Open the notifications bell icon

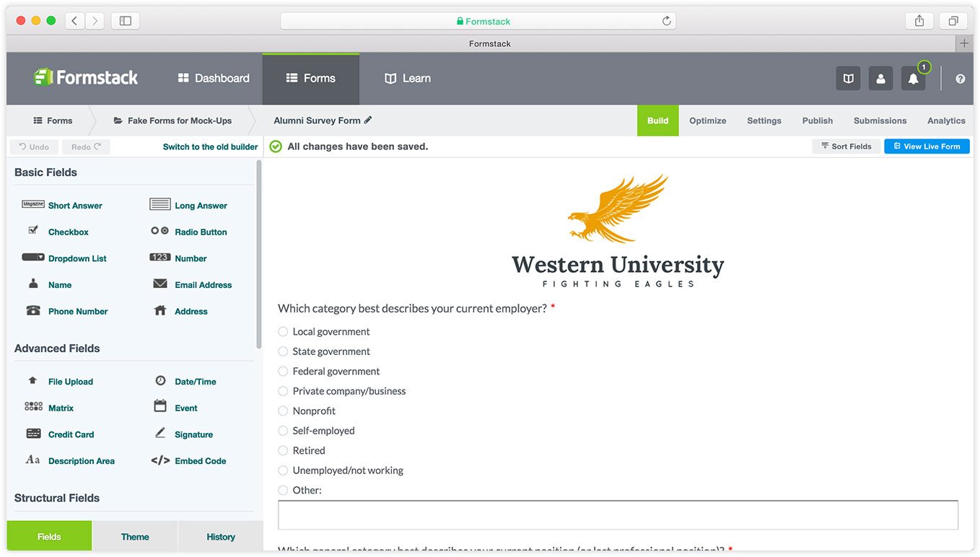pos(913,79)
